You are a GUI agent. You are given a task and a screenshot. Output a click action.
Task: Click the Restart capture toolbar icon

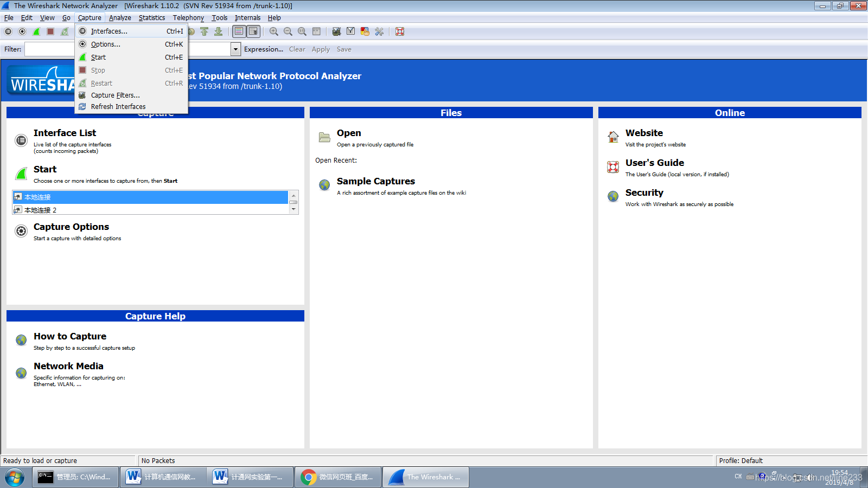point(65,31)
